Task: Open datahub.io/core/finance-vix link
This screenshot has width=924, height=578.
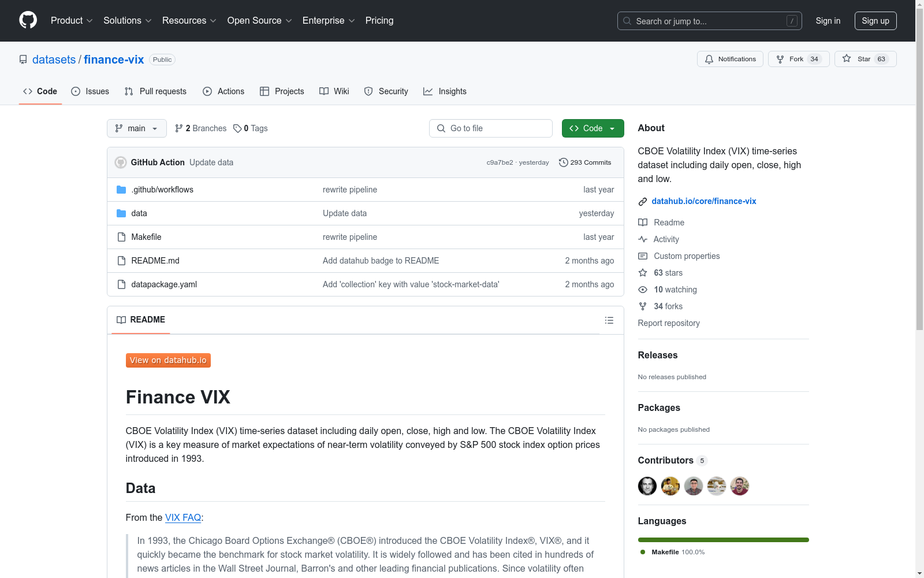Action: 703,201
